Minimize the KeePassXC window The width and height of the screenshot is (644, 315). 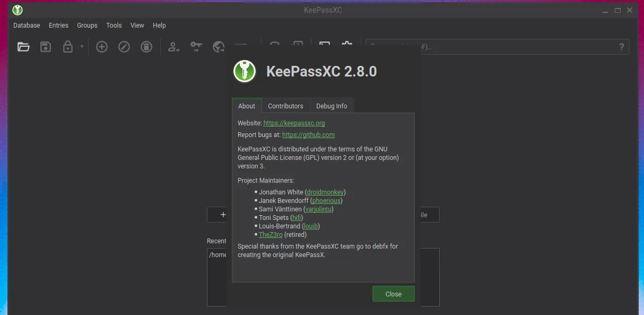coord(605,10)
